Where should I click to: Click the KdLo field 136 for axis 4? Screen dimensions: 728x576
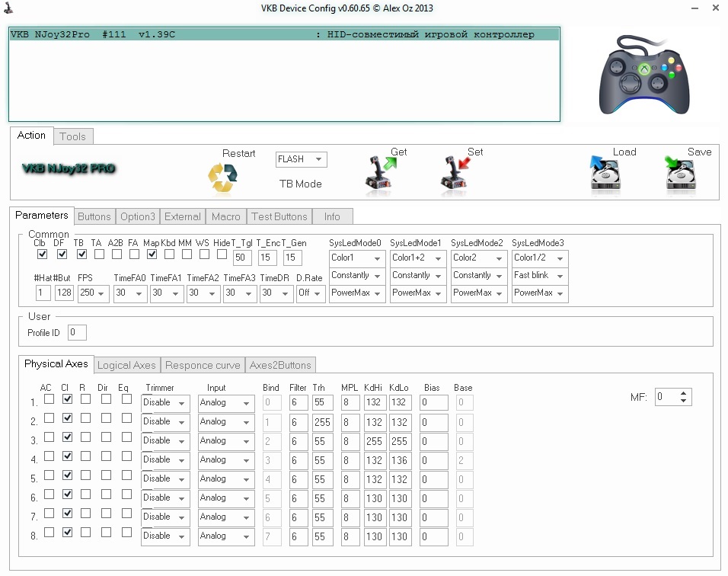(400, 460)
